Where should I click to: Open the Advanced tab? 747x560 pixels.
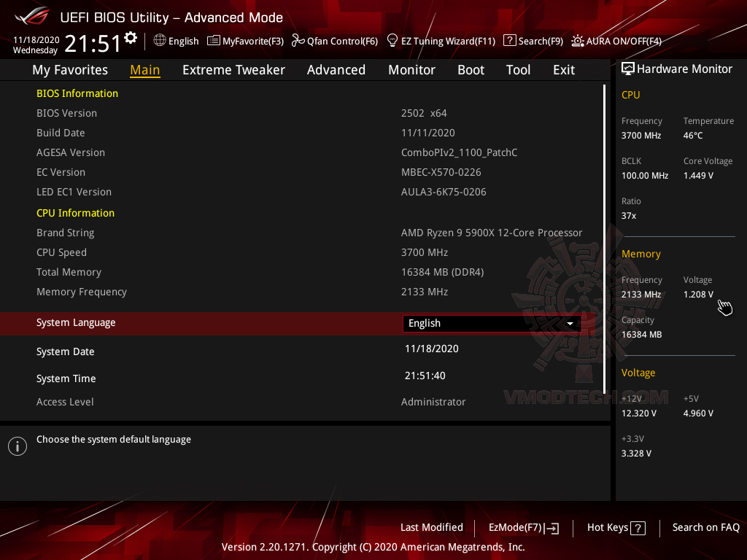click(336, 70)
